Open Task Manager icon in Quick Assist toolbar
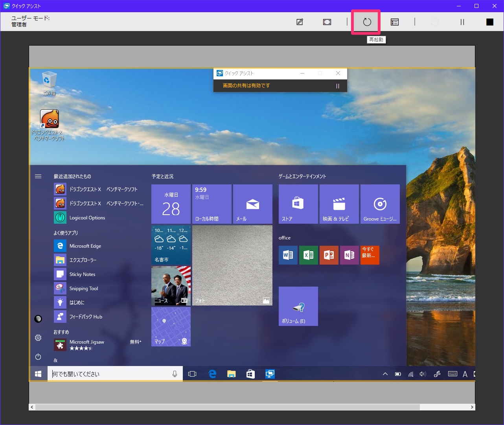Screen dimensions: 504x425 point(395,22)
